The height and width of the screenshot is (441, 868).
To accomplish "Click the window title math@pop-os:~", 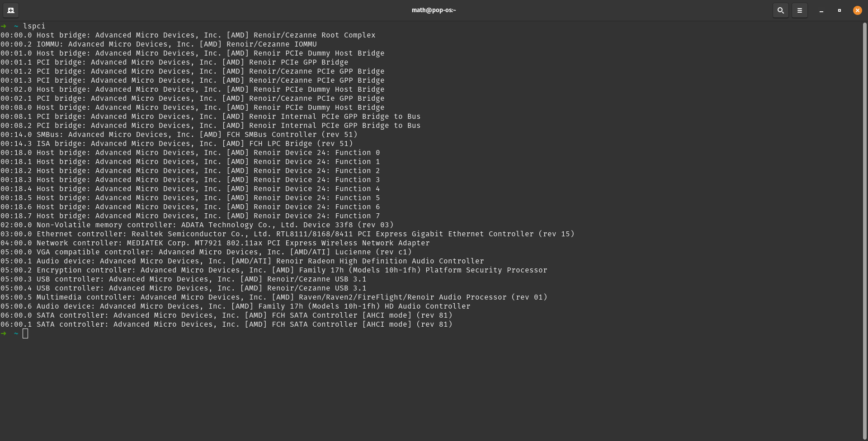I will pyautogui.click(x=434, y=10).
